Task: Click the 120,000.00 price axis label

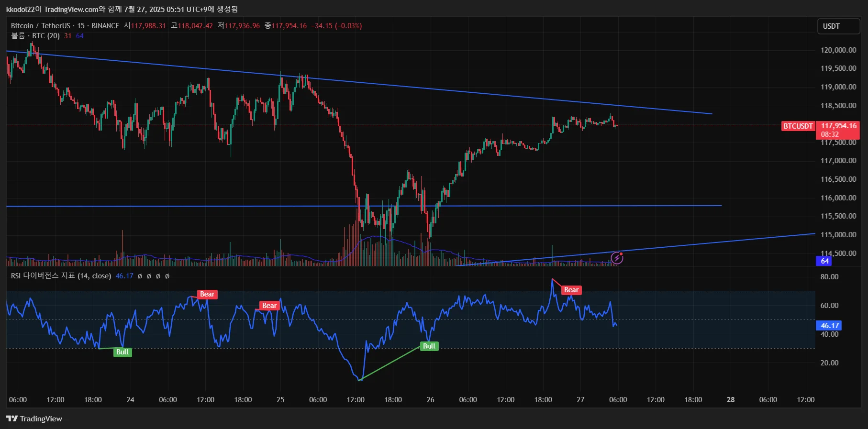Action: pos(838,50)
